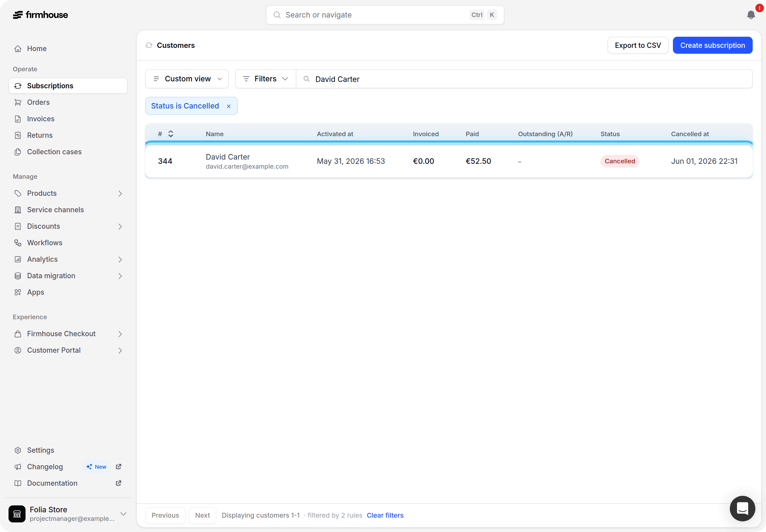
Task: Click the Apps grid icon
Action: [x=18, y=292]
